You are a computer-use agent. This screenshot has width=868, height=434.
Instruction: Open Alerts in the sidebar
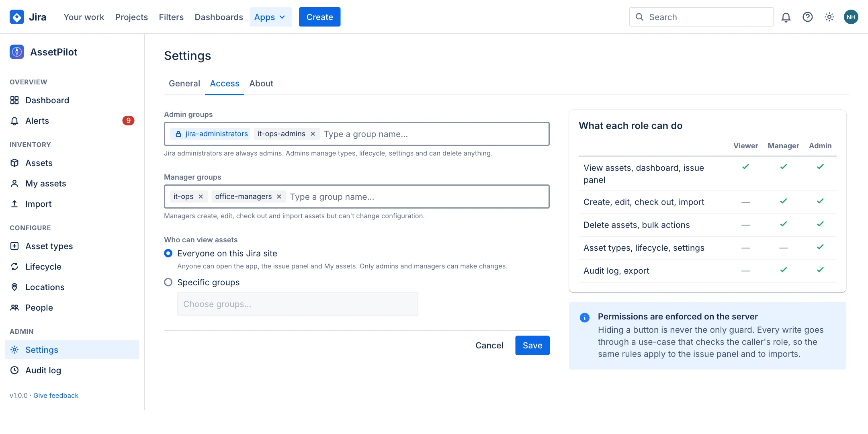72,121
